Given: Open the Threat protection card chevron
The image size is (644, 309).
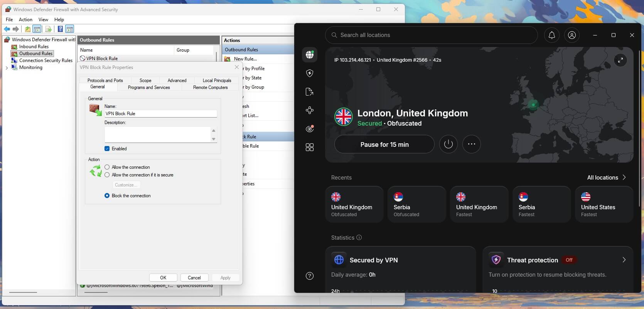Looking at the screenshot, I should click(624, 260).
